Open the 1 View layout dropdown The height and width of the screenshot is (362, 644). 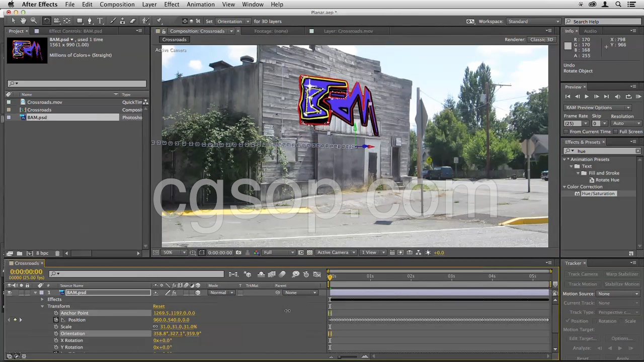[373, 252]
